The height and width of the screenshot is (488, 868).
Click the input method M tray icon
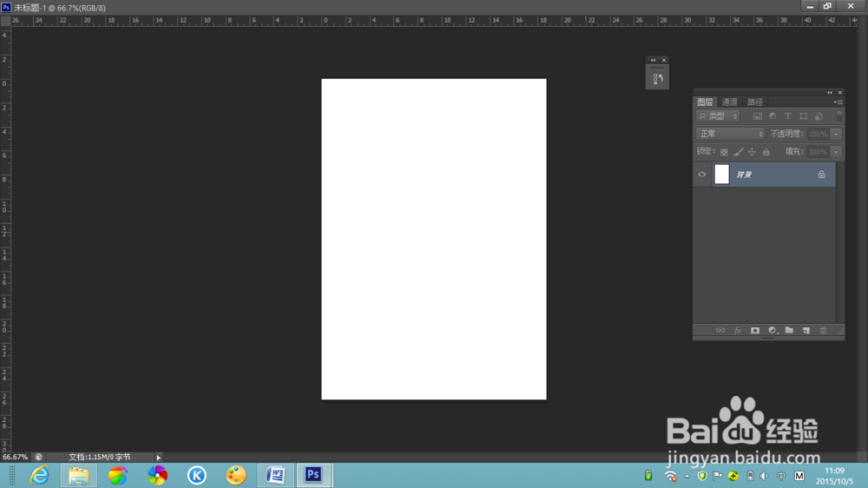799,476
